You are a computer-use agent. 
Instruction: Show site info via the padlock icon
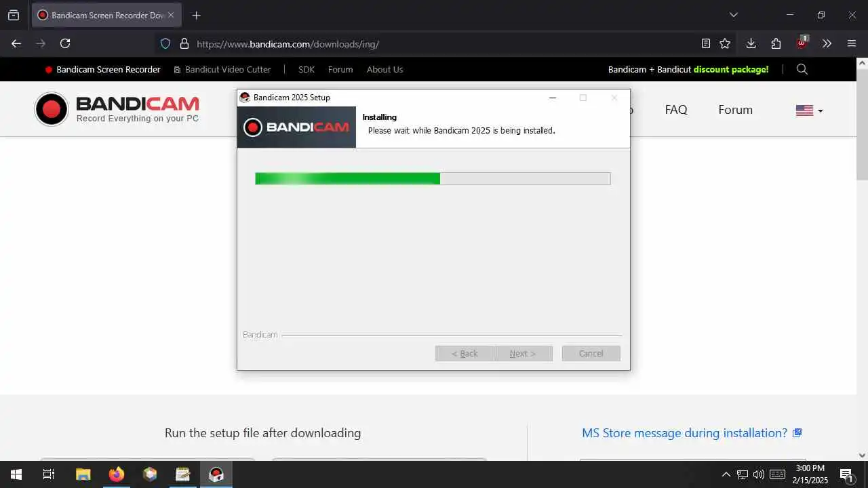(x=184, y=43)
